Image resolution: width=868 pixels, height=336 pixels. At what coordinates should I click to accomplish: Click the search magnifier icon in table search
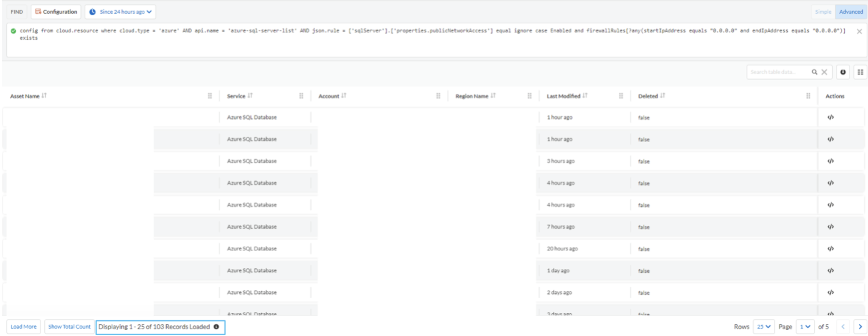[x=814, y=72]
